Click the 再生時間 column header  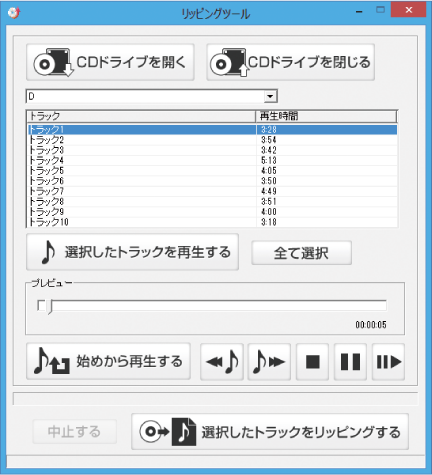(x=326, y=116)
